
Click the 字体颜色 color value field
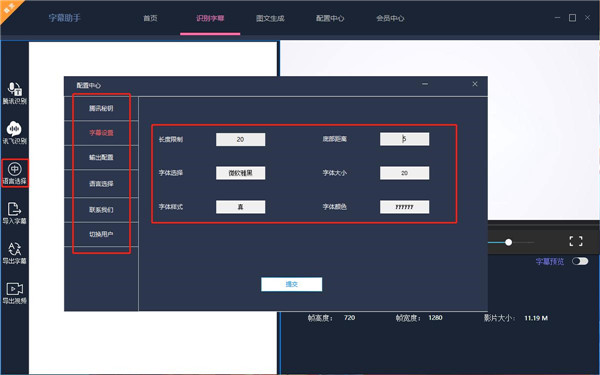[404, 207]
